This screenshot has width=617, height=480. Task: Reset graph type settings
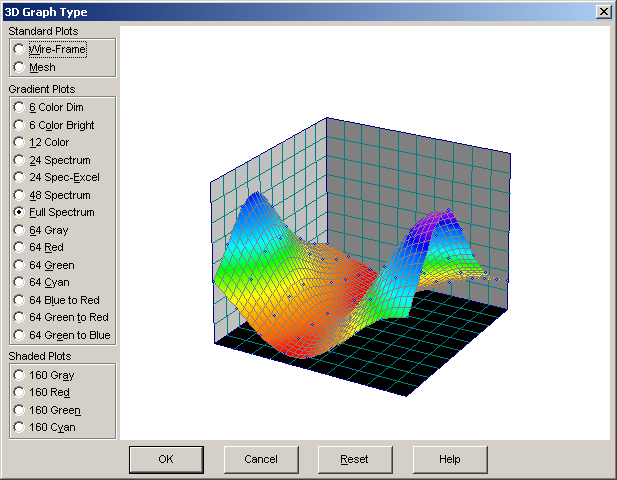pos(355,460)
